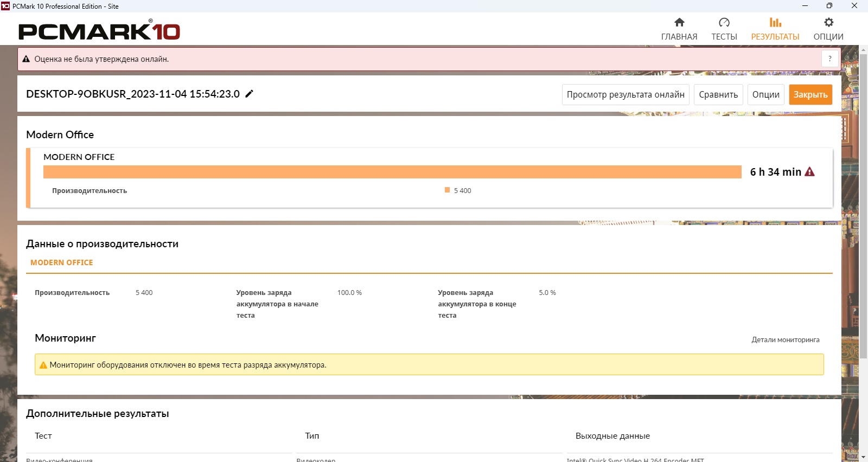Click the warning icon in the online validation banner
Screen dimensions: 868x462
tap(25, 59)
